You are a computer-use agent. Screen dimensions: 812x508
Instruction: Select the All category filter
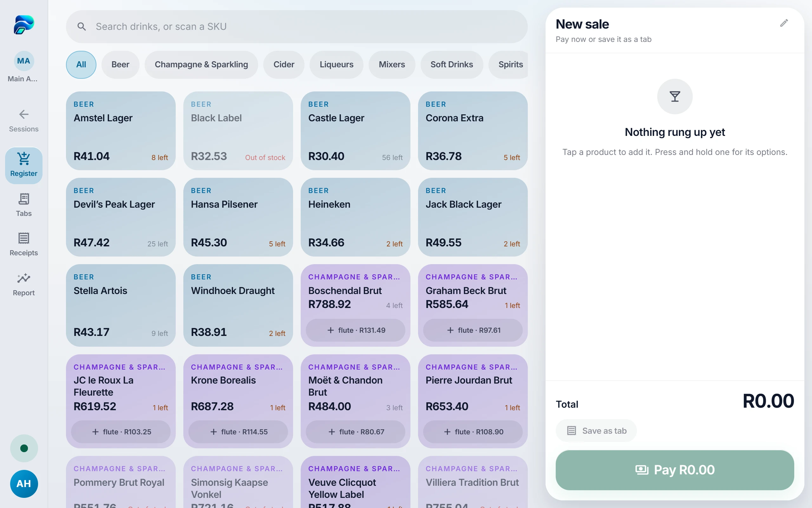pos(81,64)
